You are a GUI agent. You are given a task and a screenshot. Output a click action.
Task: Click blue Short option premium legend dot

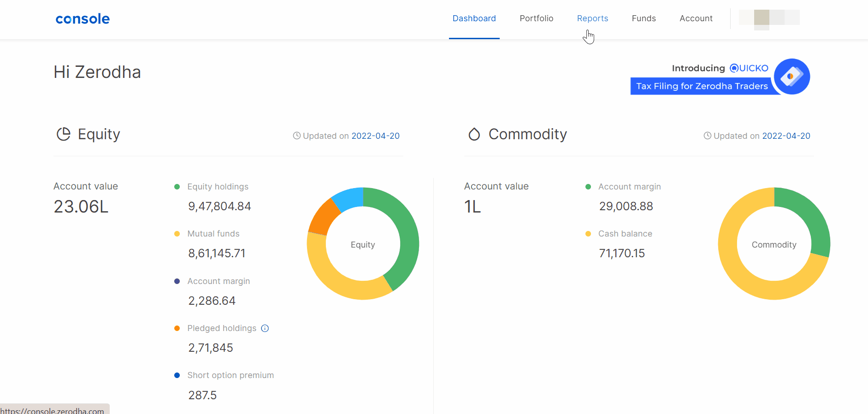coord(177,375)
